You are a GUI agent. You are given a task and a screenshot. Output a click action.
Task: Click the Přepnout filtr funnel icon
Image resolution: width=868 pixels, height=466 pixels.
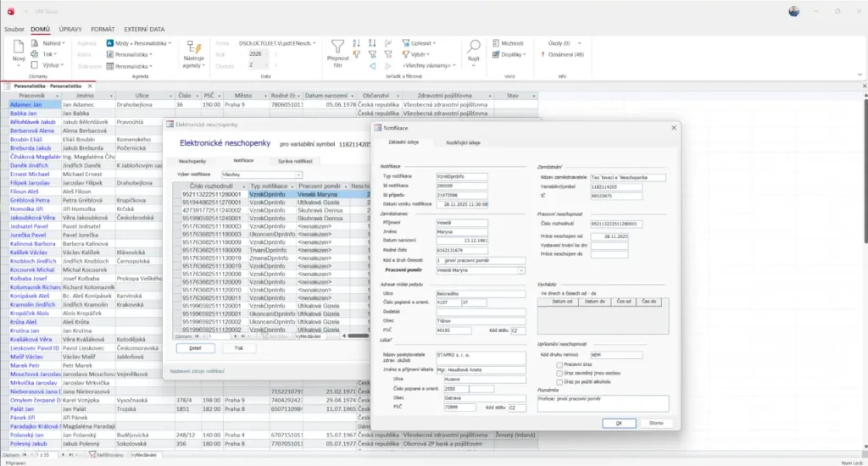338,46
